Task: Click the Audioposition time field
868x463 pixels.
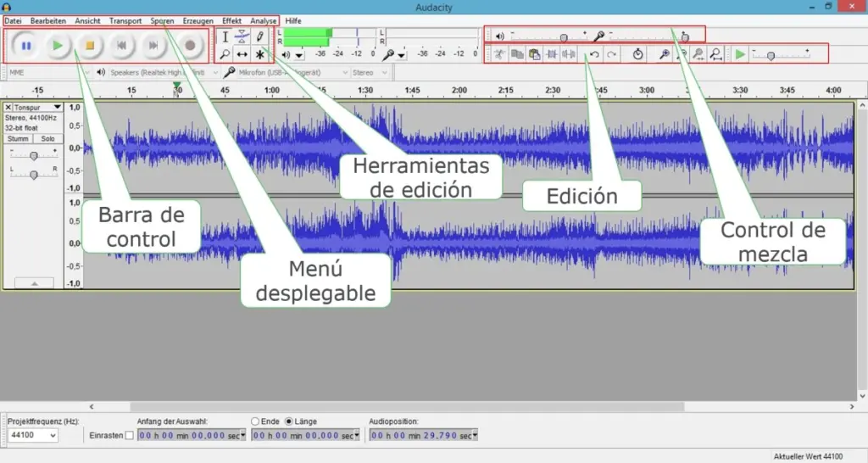Action: (x=424, y=436)
